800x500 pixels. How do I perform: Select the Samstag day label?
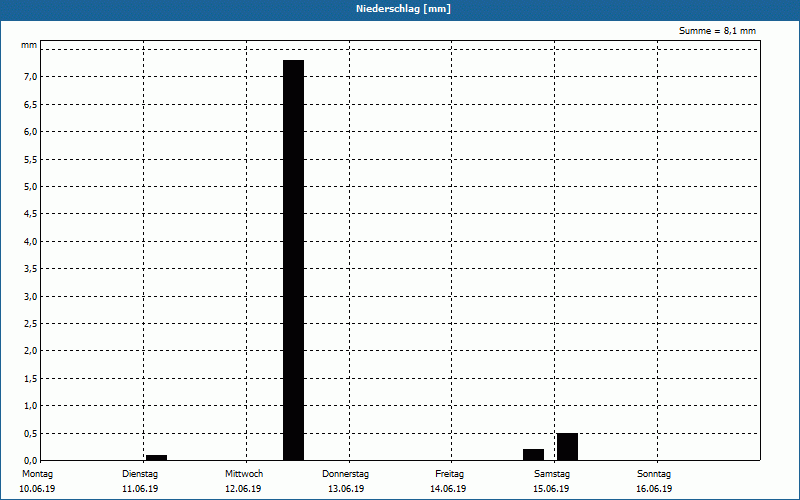tap(552, 474)
